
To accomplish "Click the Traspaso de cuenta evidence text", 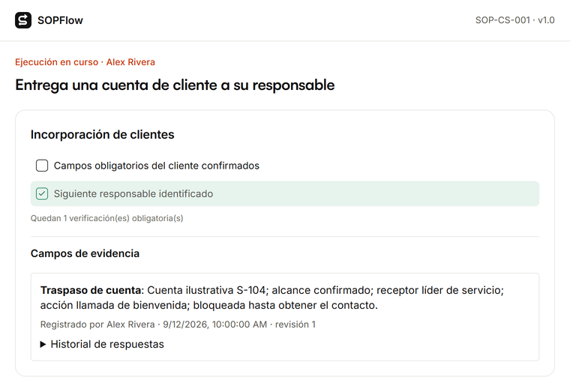I will (x=272, y=298).
